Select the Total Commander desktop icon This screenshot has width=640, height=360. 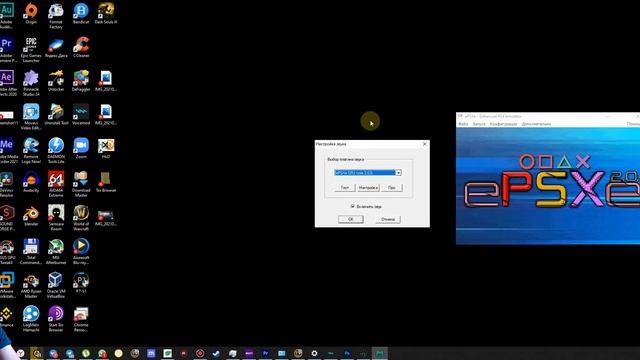(31, 251)
